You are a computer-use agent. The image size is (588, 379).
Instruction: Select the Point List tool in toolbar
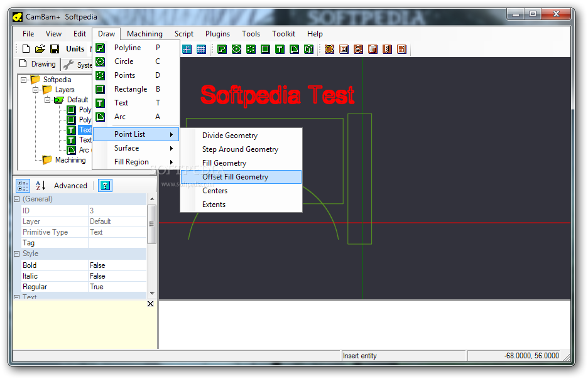(251, 49)
